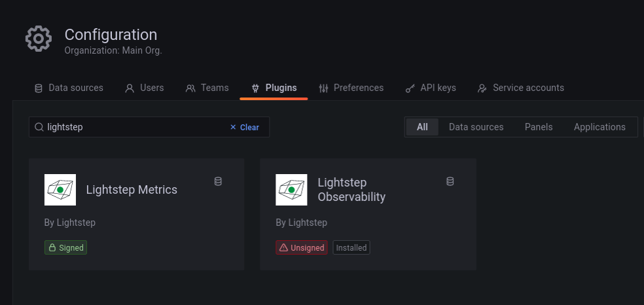This screenshot has width=644, height=305.
Task: Open the Lightstep Metrics plugin logo
Action: pyautogui.click(x=60, y=190)
